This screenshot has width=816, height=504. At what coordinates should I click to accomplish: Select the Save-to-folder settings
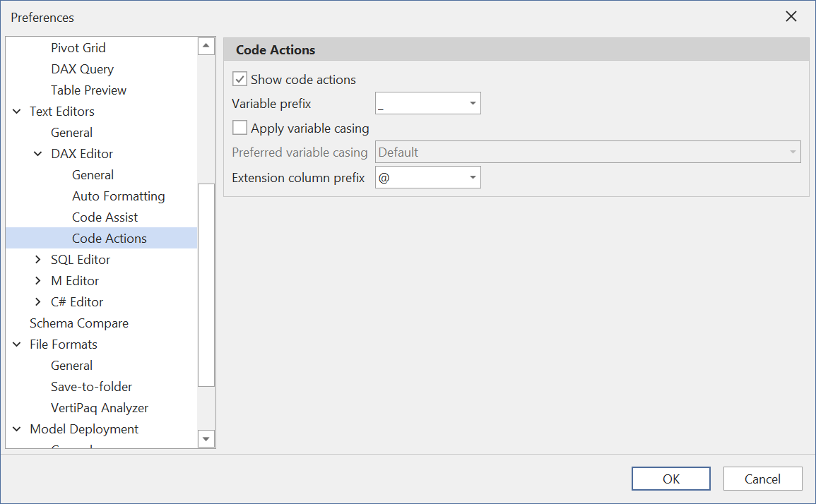coord(91,386)
